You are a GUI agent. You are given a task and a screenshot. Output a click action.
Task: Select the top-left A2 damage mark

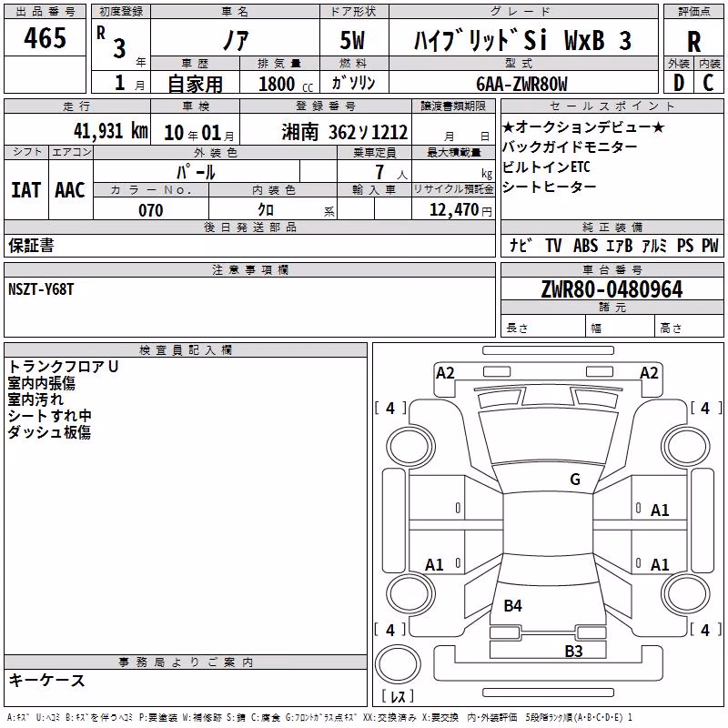click(x=445, y=373)
